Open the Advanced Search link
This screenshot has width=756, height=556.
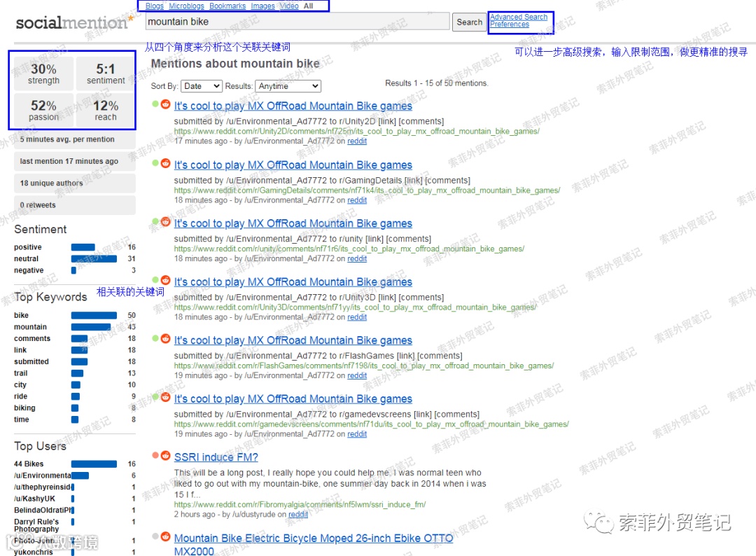[x=518, y=17]
